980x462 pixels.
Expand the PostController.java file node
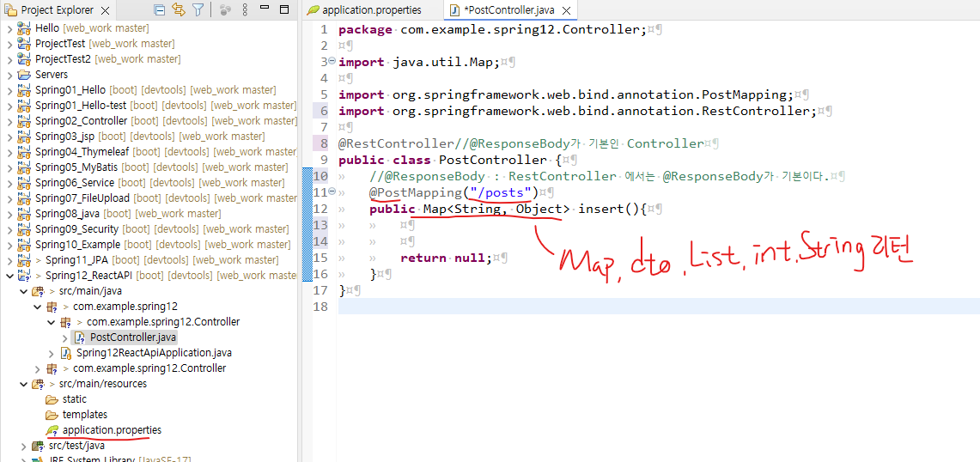[x=65, y=337]
